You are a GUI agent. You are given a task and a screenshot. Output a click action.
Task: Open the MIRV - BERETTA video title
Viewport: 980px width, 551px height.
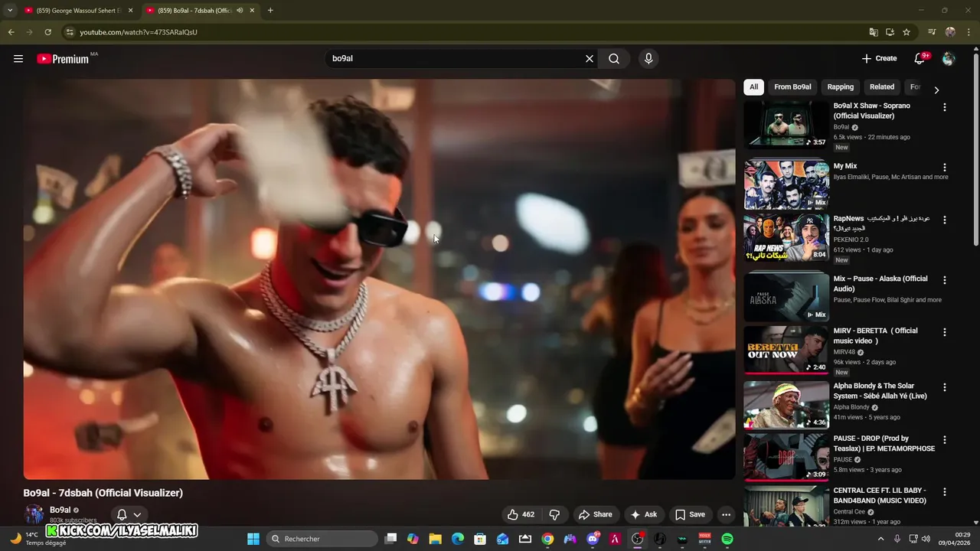pyautogui.click(x=875, y=336)
